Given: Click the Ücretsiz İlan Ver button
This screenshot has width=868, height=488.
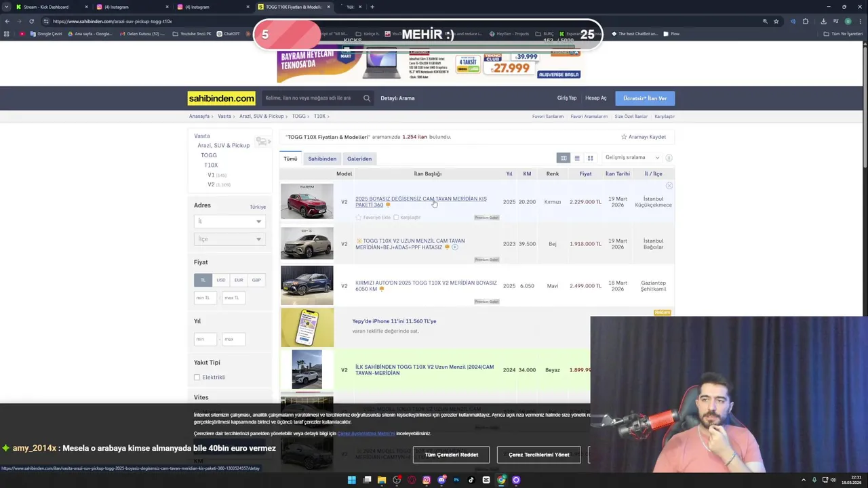Looking at the screenshot, I should (x=645, y=98).
